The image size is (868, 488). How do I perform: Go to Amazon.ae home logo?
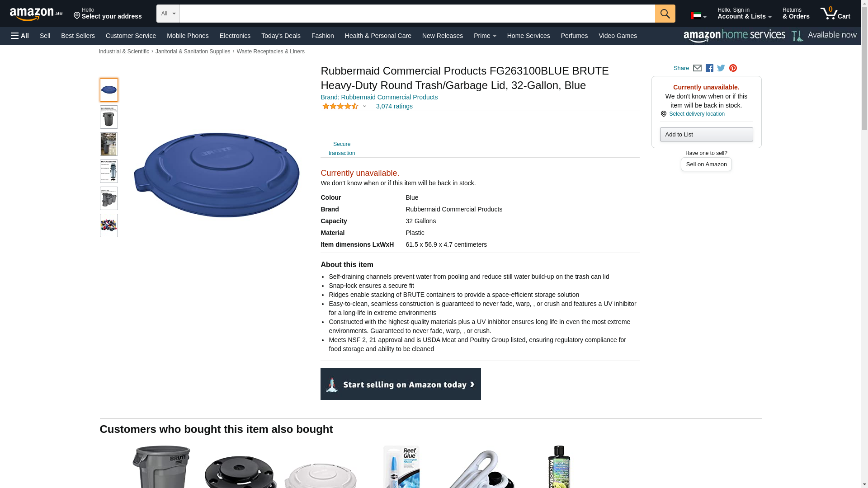click(x=36, y=14)
